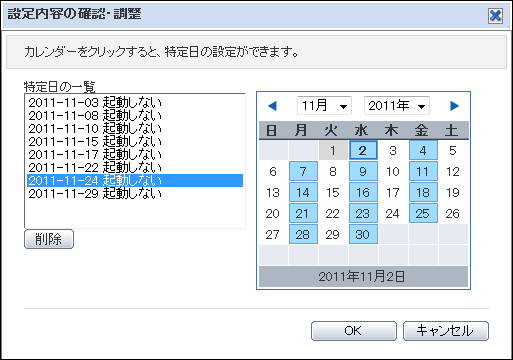Screen dimensions: 513x360
Task: Pick day 18 in the calendar
Action: pos(423,192)
